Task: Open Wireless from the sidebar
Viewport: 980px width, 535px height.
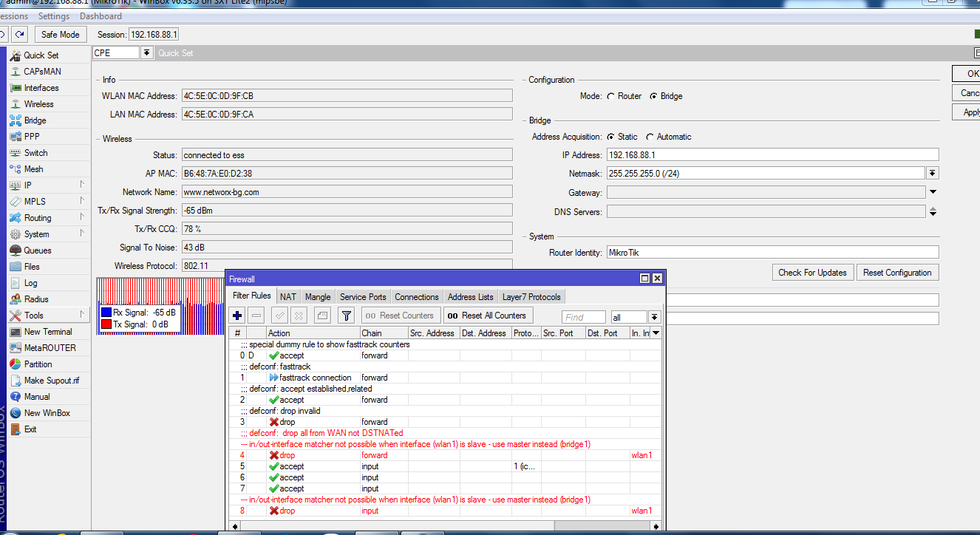Action: 38,104
